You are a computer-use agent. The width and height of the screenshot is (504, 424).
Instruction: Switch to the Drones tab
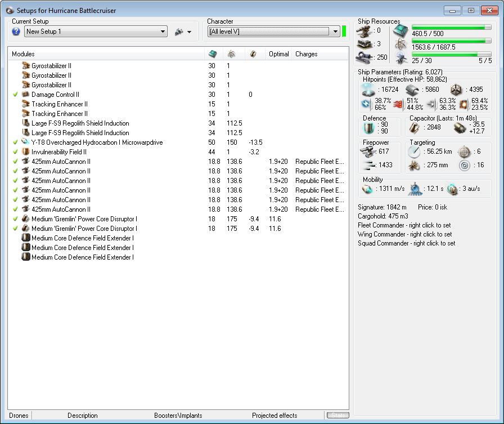pos(19,416)
